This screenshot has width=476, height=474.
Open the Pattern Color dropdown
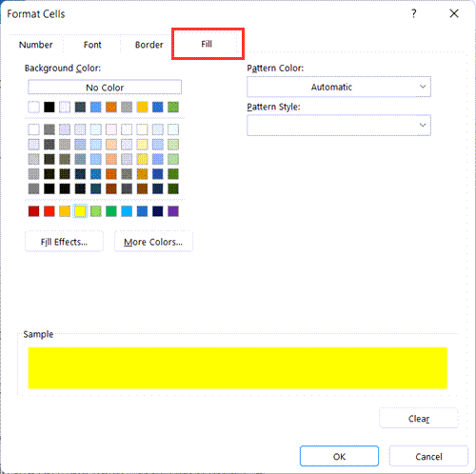339,87
